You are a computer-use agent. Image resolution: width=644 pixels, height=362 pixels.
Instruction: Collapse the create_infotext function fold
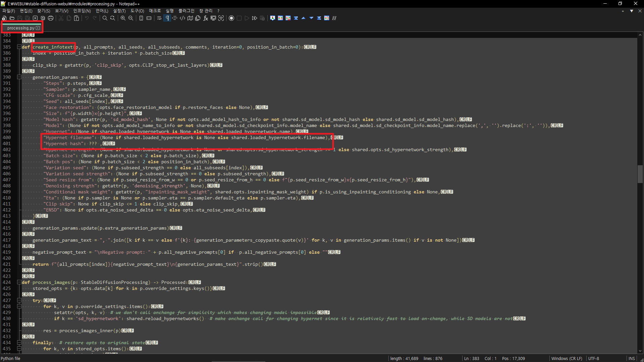tap(19, 47)
